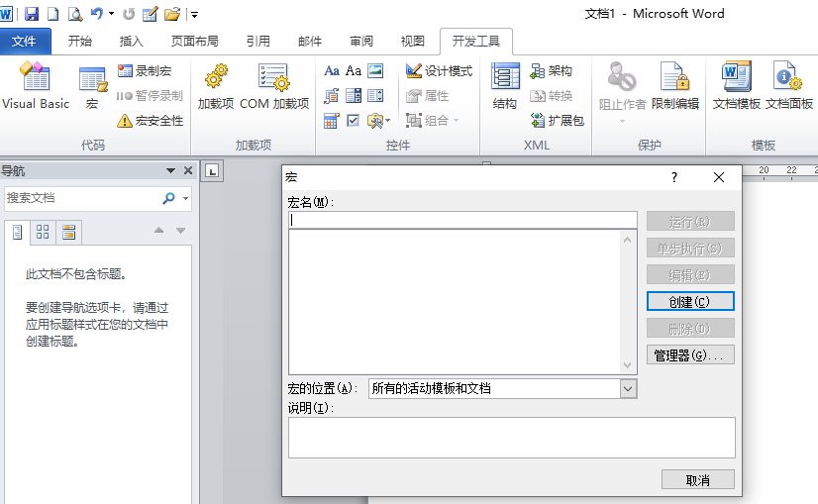Click search document (搜索文档) field

pos(82,198)
